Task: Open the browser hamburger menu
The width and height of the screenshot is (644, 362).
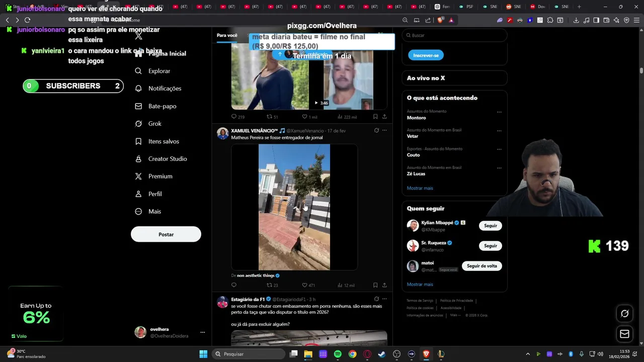Action: point(636,20)
